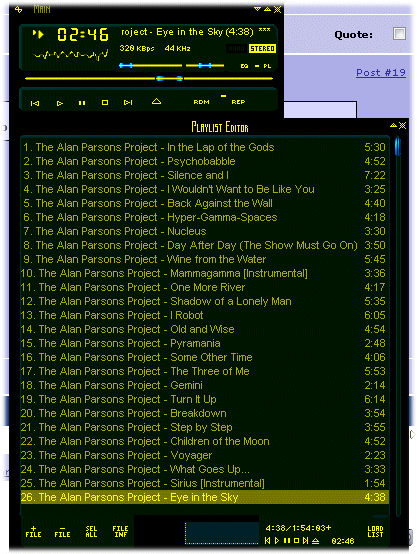
Task: Open the main menu icon beside MAIN title
Action: [18, 10]
